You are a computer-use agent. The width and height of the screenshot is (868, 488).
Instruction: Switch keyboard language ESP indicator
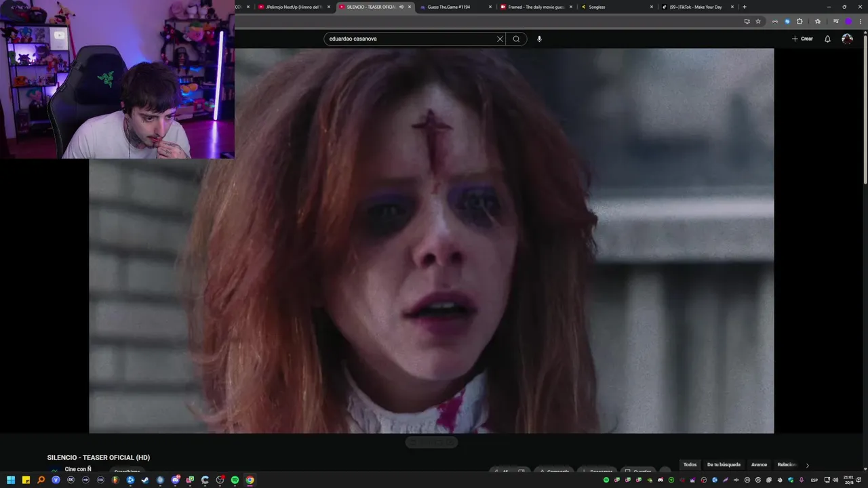(x=814, y=480)
